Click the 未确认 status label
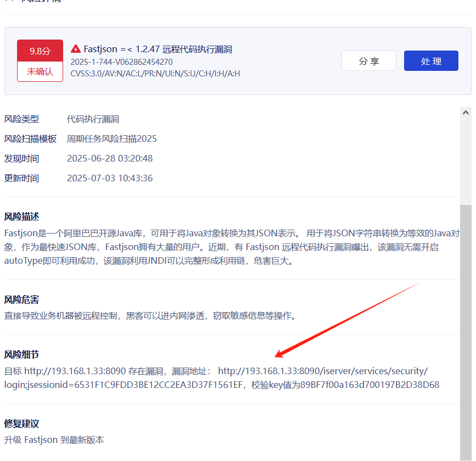 click(40, 71)
